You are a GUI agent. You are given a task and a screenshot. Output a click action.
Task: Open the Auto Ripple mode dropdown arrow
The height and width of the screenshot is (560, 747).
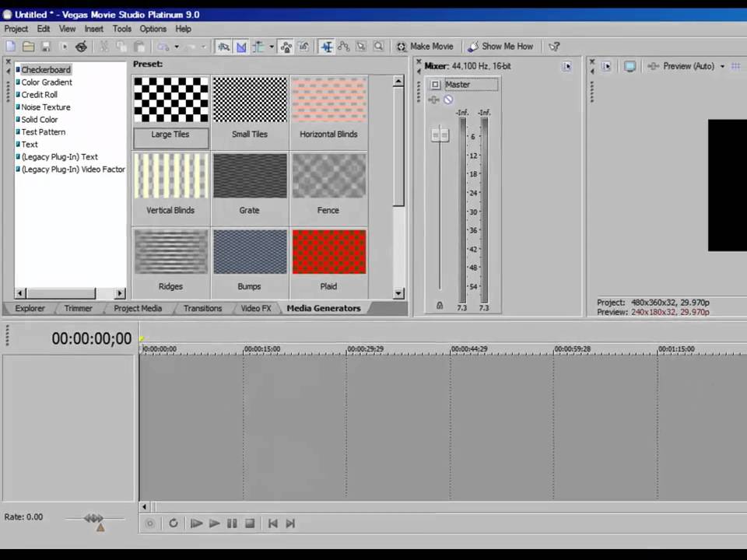[x=272, y=47]
